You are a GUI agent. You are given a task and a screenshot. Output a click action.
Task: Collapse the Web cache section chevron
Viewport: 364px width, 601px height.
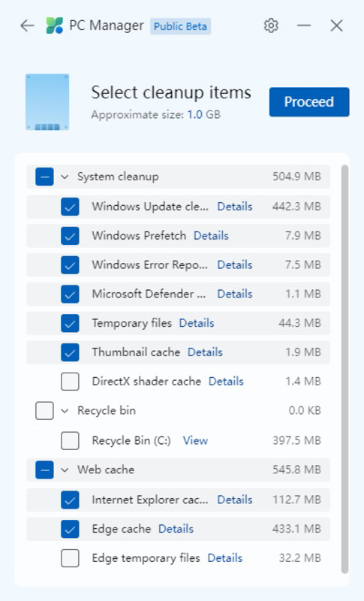point(65,470)
